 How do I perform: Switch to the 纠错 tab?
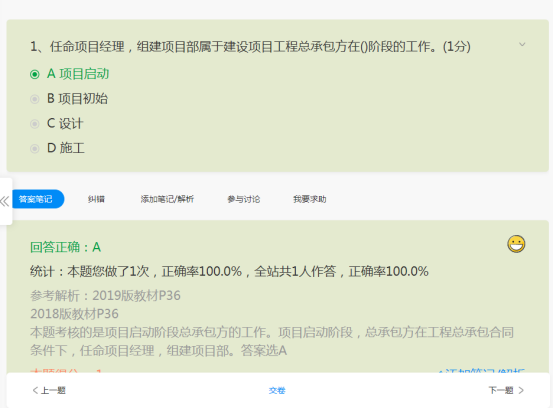point(96,199)
